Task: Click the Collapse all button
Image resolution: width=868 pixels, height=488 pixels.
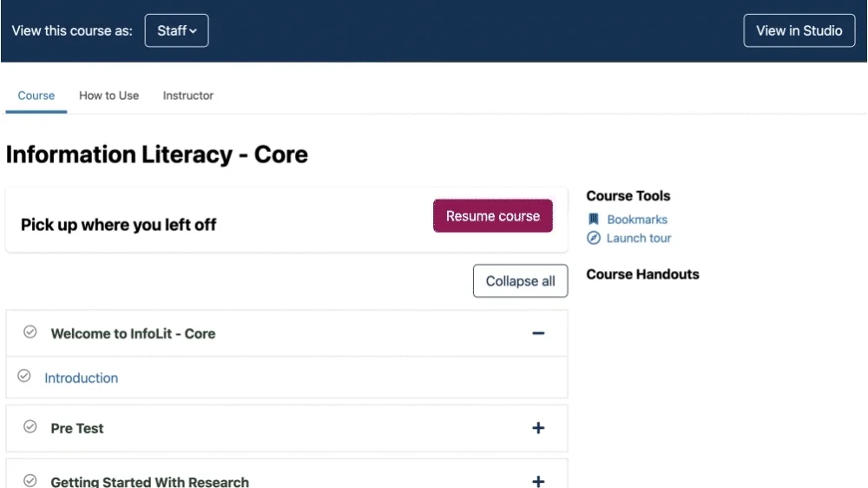Action: 520,280
